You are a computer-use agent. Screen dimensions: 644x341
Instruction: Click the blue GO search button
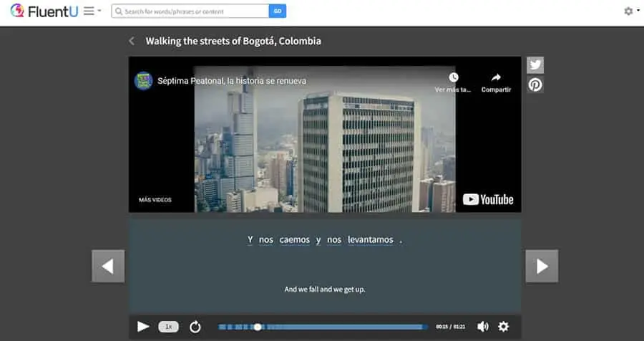278,11
